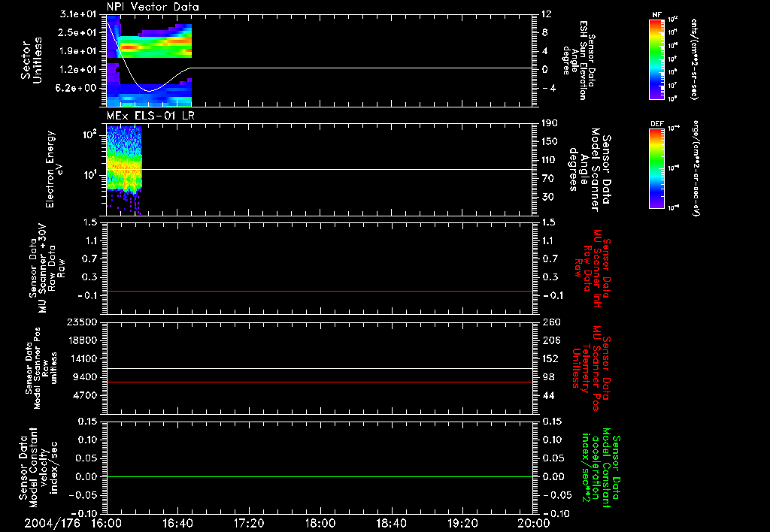The width and height of the screenshot is (770, 532).
Task: Click the DEF color bar legend
Action: tap(657, 168)
